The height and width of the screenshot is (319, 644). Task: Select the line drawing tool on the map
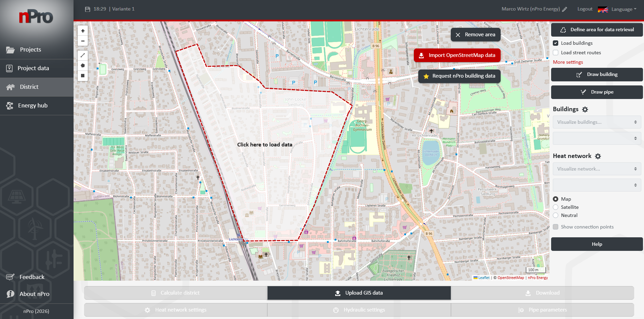[83, 55]
